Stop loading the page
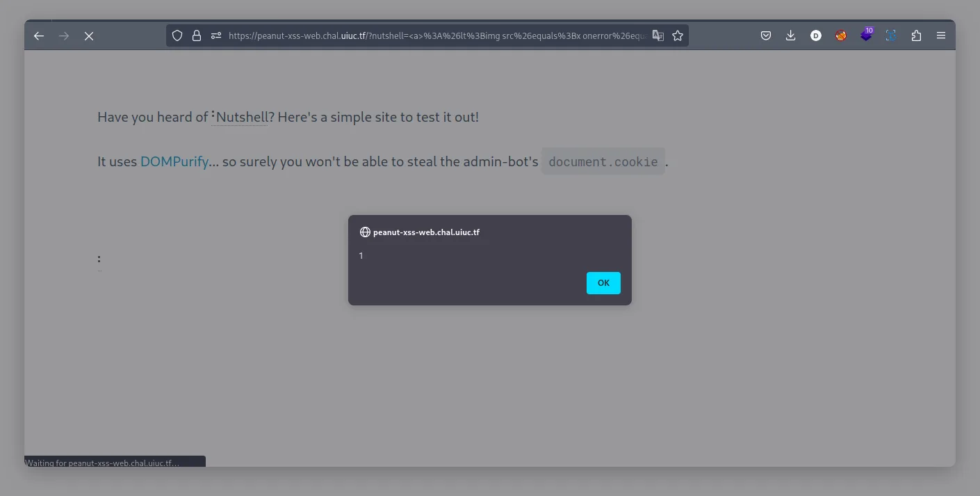The height and width of the screenshot is (496, 980). pos(89,35)
